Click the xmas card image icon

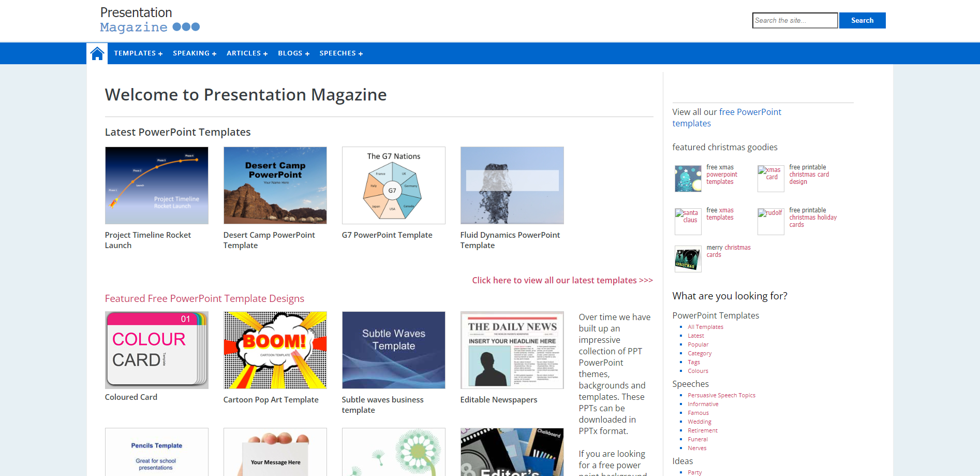(770, 179)
